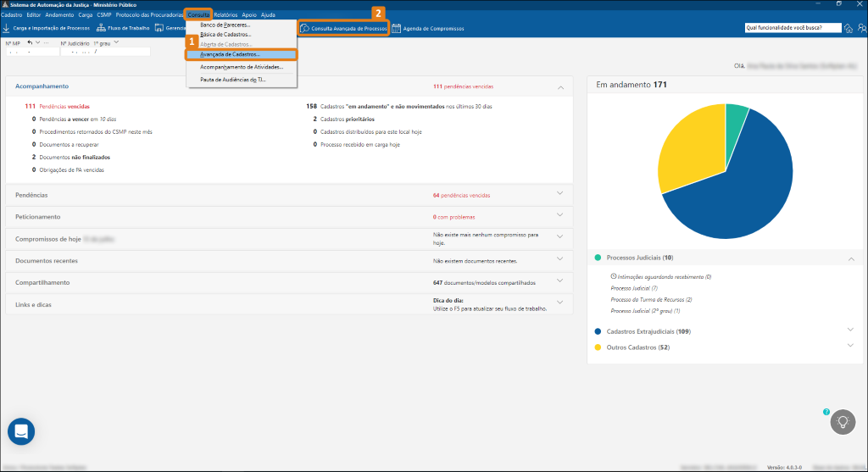Click the home icon next to search box
This screenshot has width=868, height=472.
pos(849,28)
